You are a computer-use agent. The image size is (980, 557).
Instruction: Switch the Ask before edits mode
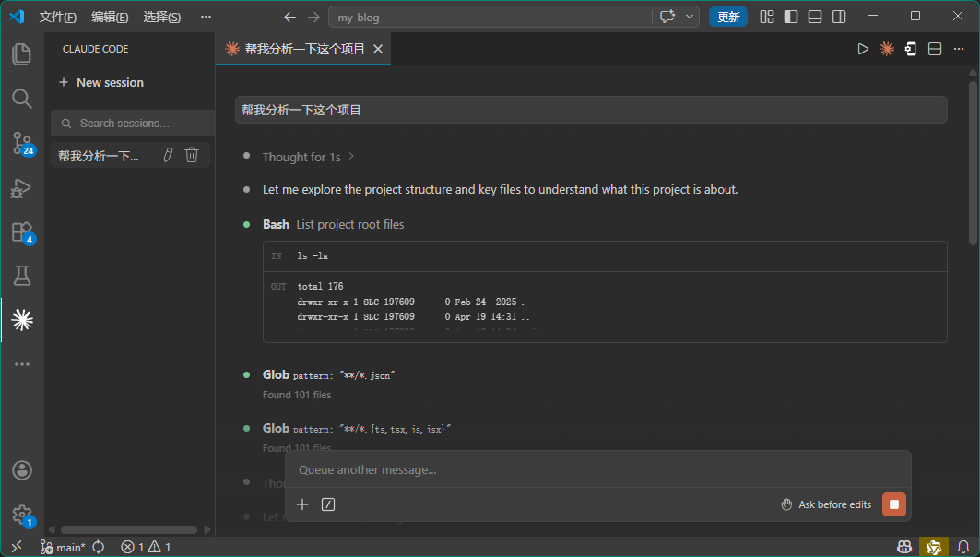(x=826, y=504)
